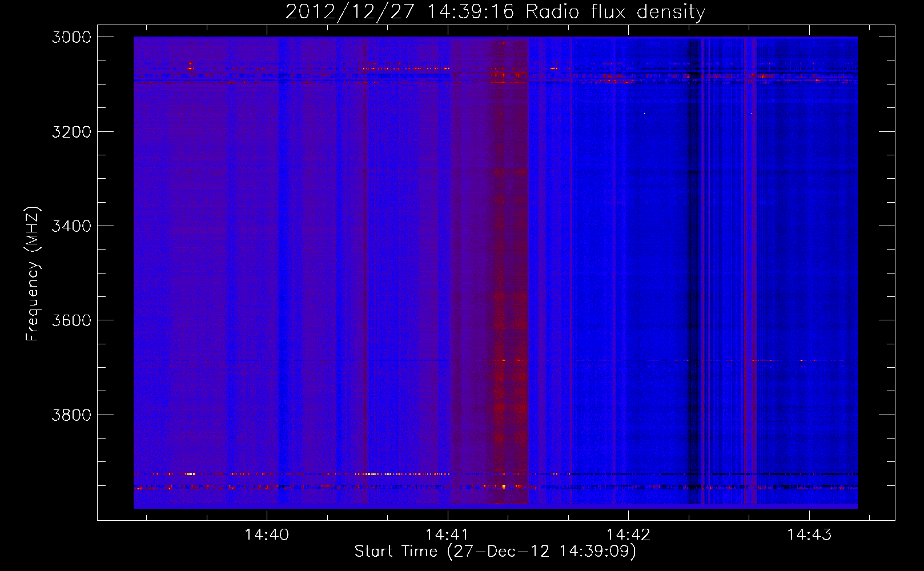Click the 14:40 time axis label
Screen dimensions: 924x571
267,534
